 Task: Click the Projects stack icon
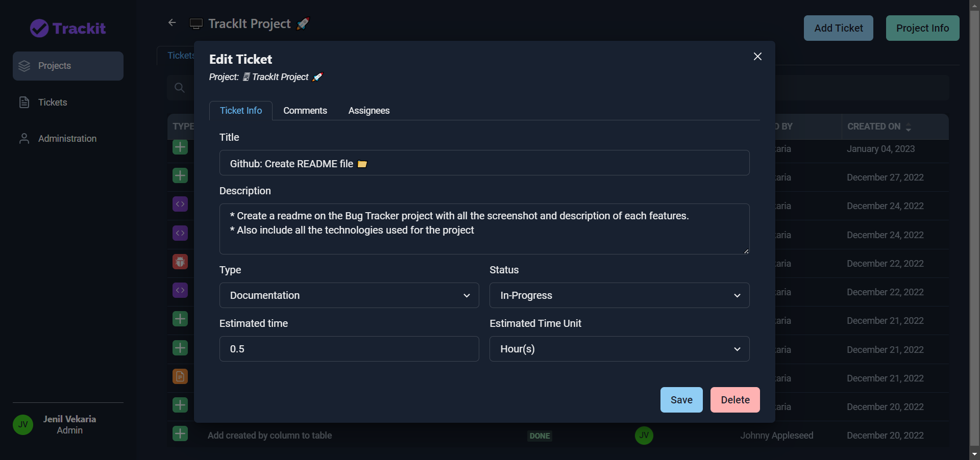click(24, 66)
